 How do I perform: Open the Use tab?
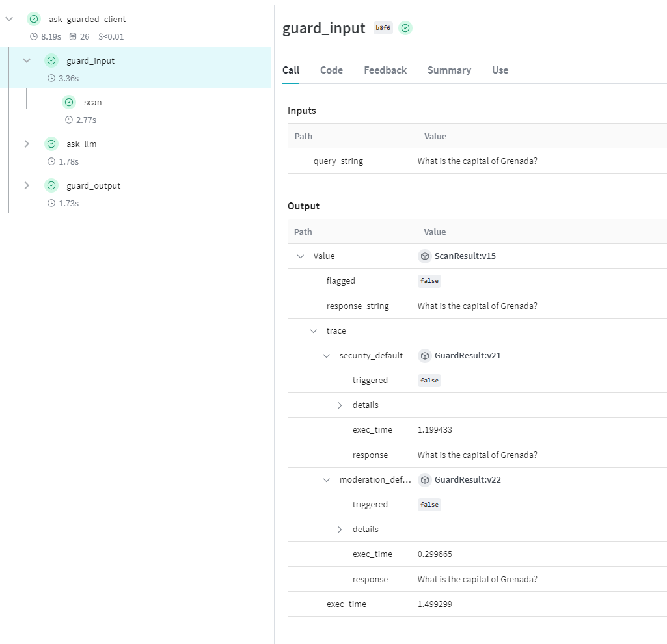(500, 70)
